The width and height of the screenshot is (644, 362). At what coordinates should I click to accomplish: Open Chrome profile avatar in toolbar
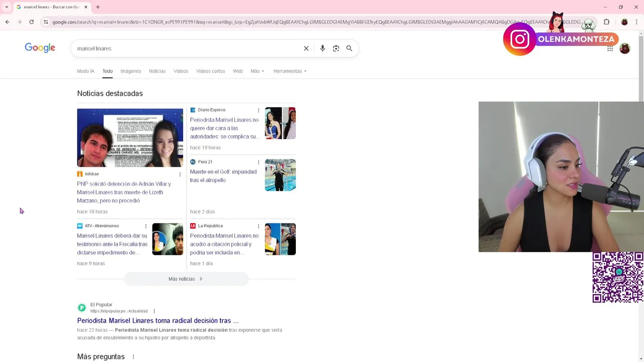[624, 22]
